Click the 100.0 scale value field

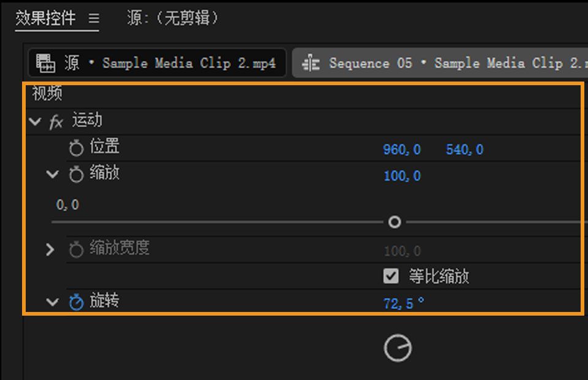point(402,176)
